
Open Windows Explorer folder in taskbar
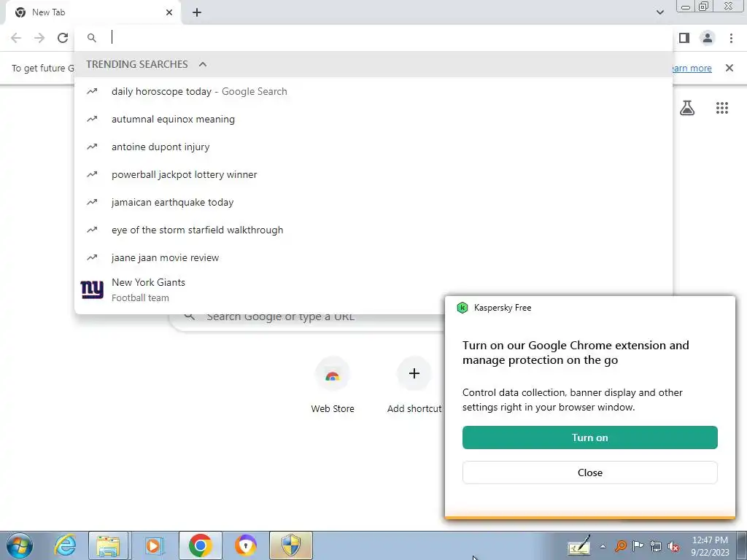coord(108,545)
